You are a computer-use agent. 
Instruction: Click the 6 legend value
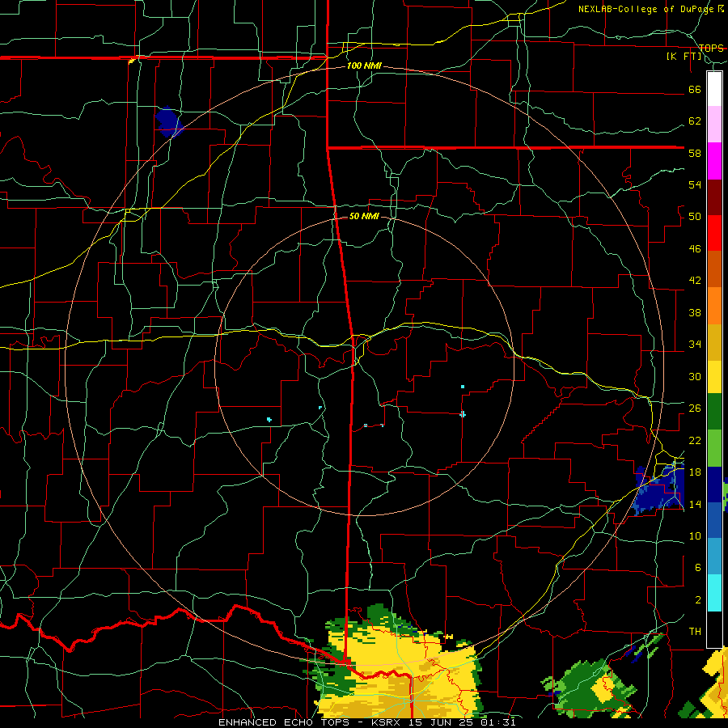[x=697, y=568]
